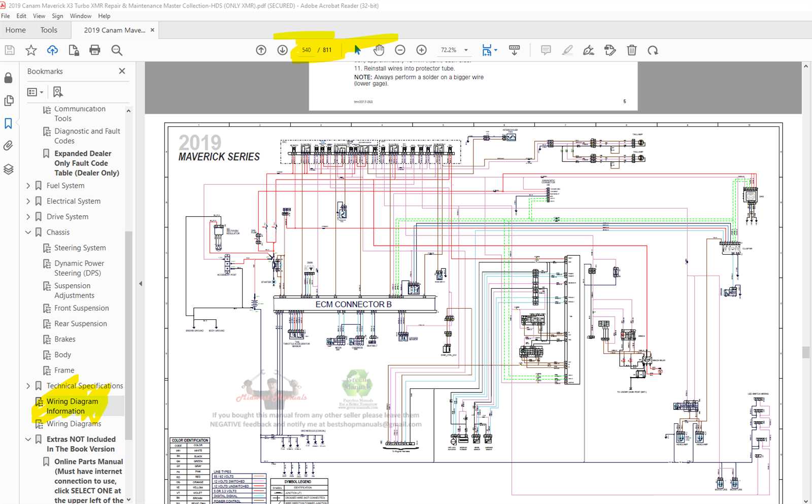Viewport: 812px width, 504px height.
Task: Open the File menu
Action: coord(6,16)
